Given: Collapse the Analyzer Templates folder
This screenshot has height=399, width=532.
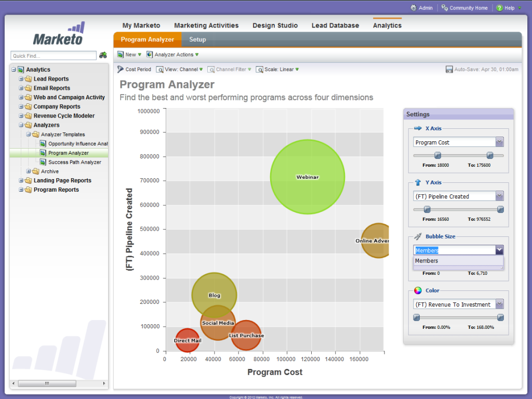Looking at the screenshot, I should pos(29,135).
